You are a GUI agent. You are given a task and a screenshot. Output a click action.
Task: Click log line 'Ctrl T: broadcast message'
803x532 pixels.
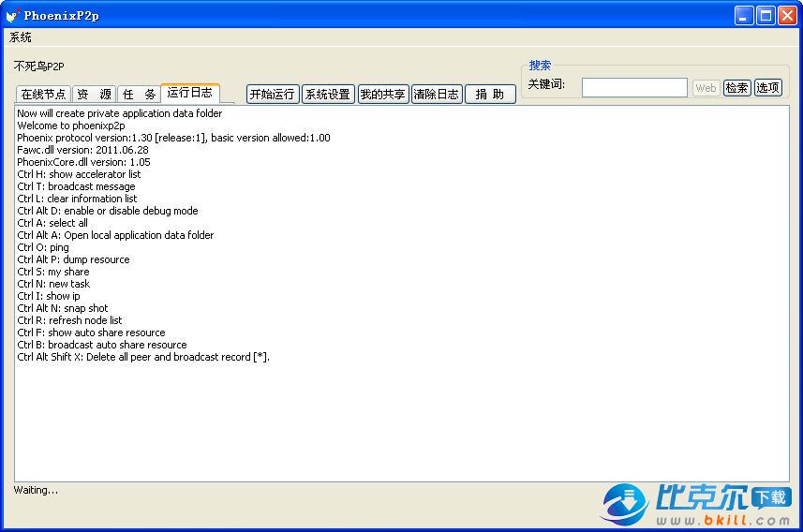[x=76, y=186]
